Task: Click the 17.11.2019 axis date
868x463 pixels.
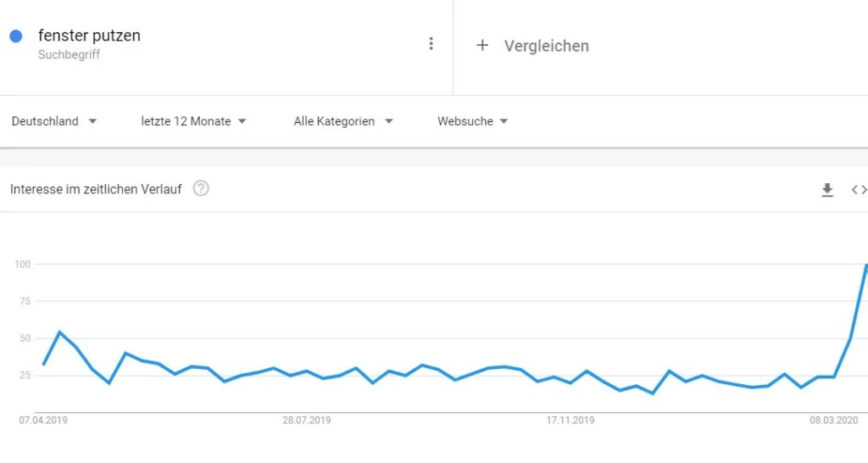Action: (x=570, y=420)
